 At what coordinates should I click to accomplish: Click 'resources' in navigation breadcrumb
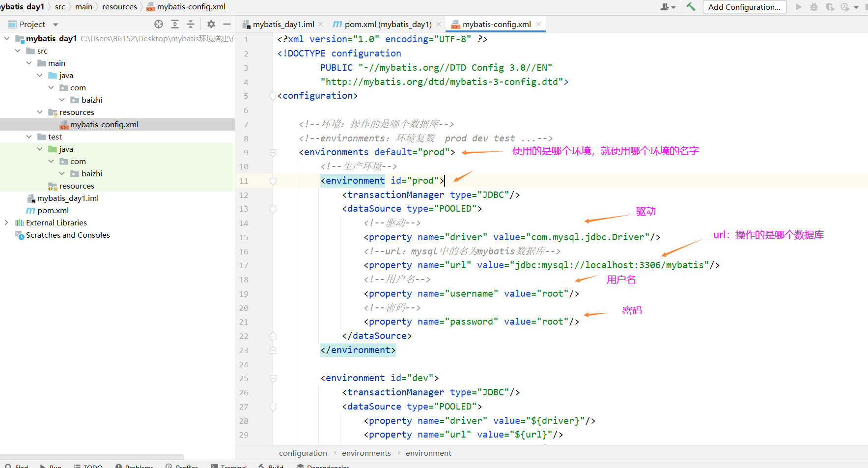click(119, 7)
